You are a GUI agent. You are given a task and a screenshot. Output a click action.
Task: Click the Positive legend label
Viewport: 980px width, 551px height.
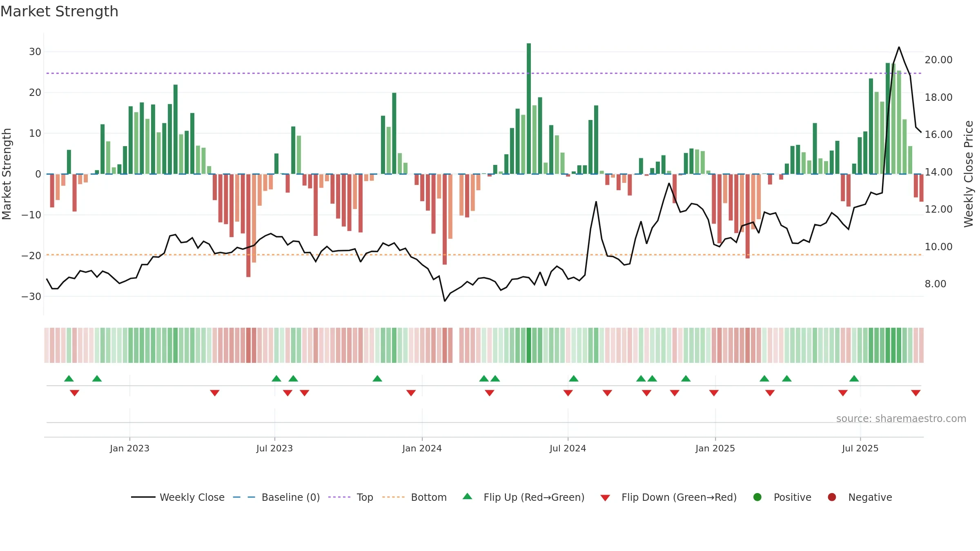(x=793, y=497)
